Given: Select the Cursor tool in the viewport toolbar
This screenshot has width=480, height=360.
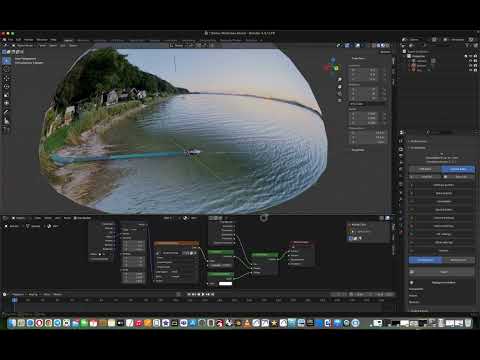Looking at the screenshot, I should [6, 70].
